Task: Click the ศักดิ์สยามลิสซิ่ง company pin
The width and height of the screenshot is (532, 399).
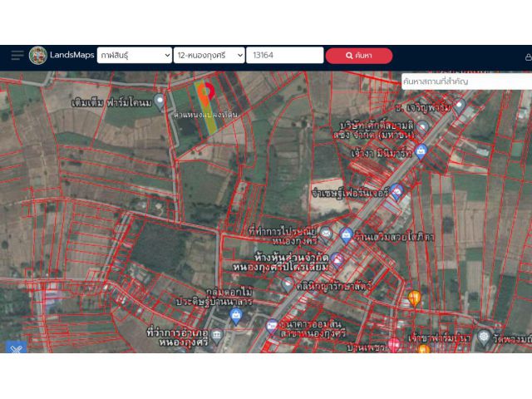Action: pos(423,128)
